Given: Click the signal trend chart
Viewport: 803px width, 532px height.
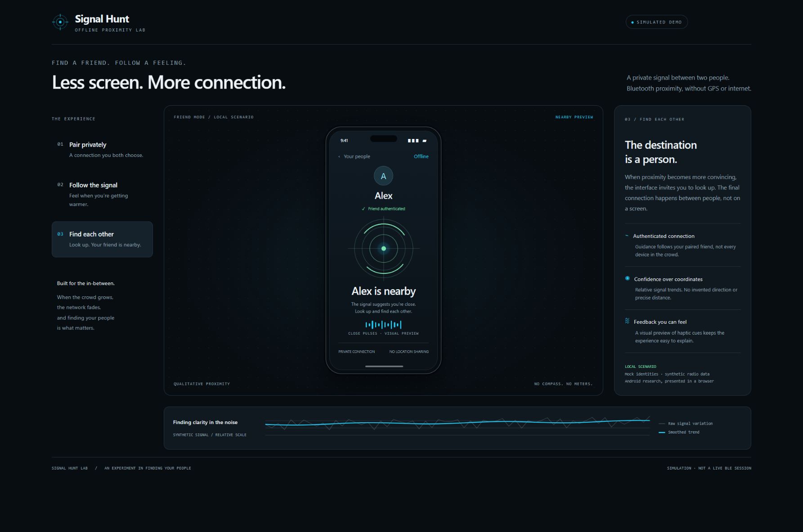Looking at the screenshot, I should [458, 425].
